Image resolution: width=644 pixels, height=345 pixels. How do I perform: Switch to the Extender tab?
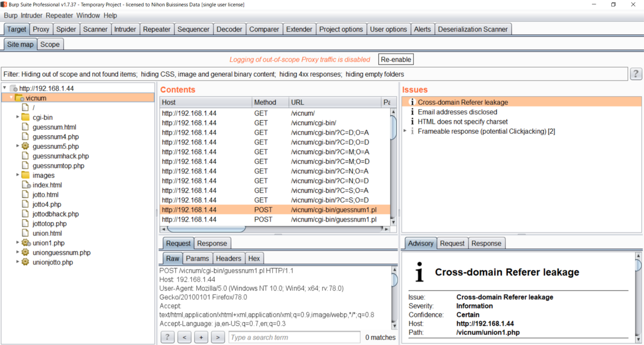coord(299,29)
